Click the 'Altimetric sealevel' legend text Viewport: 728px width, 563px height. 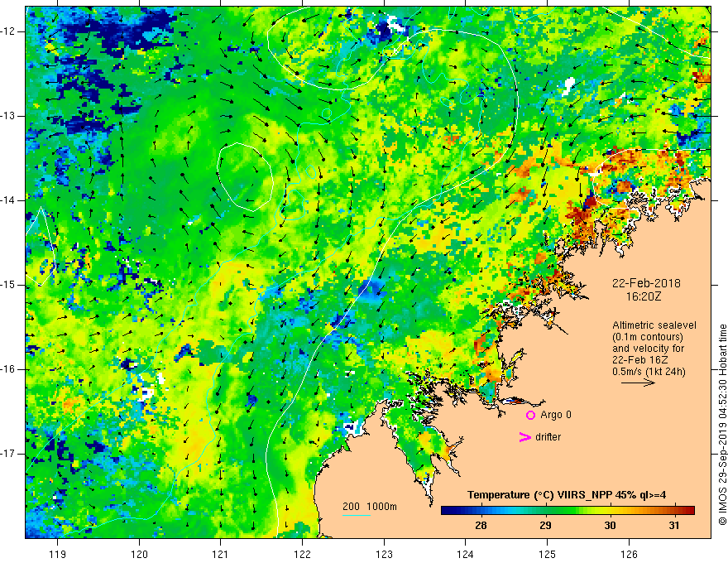654,325
